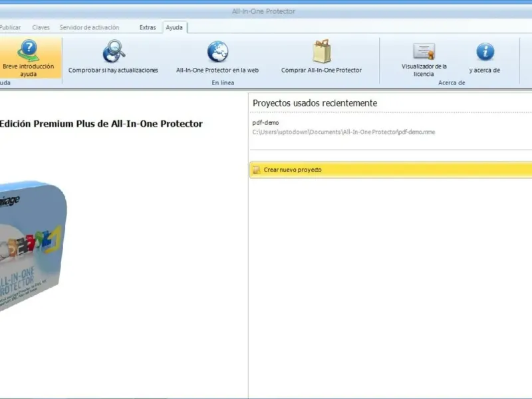Click the All-In-One Protector window title
532x399 pixels.
pos(263,11)
